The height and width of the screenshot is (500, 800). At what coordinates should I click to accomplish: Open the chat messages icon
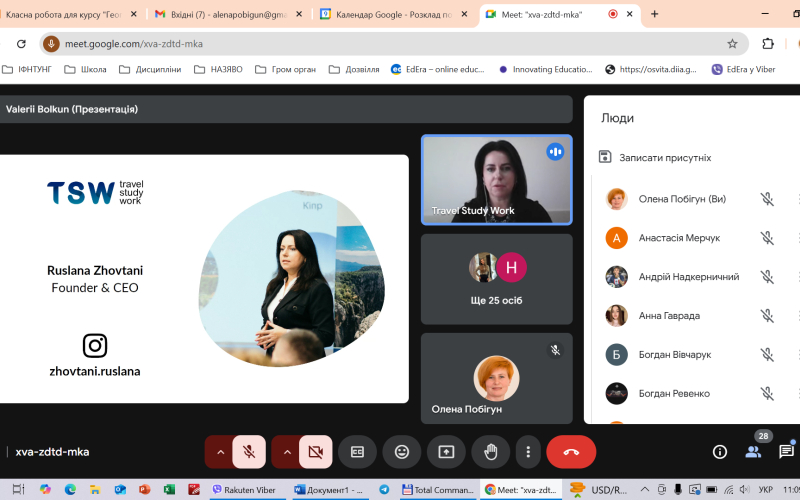click(x=786, y=452)
